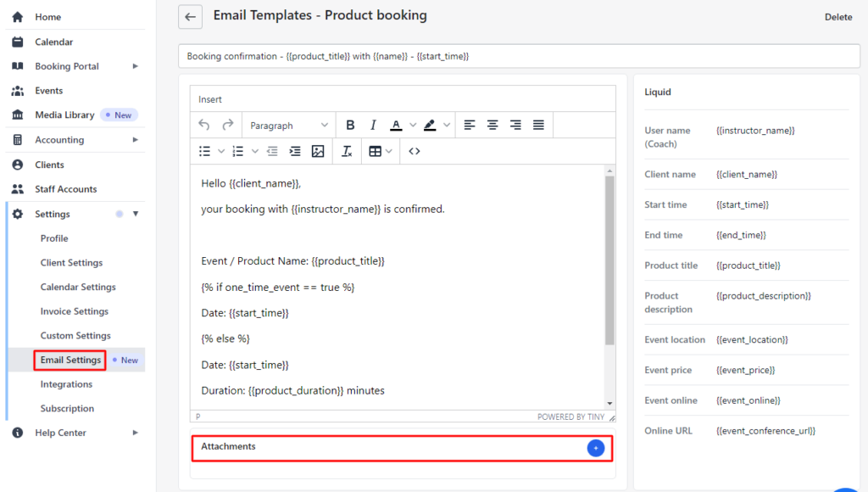The image size is (868, 492).
Task: Toggle italic formatting in the editor
Action: pyautogui.click(x=372, y=125)
